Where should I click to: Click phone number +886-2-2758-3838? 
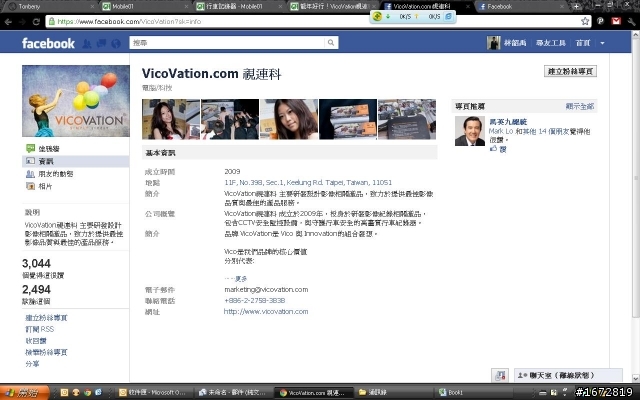254,300
